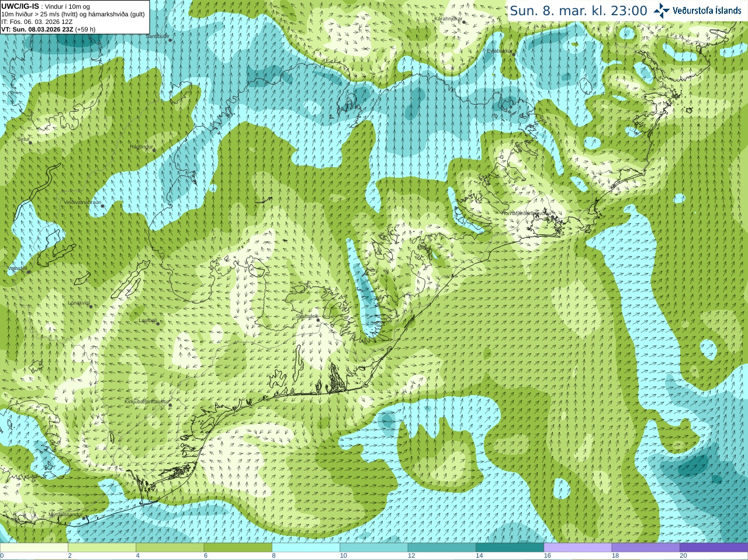Image resolution: width=748 pixels, height=560 pixels.
Task: Select the 8–10 m/s legend color swatch
Action: pos(306,548)
